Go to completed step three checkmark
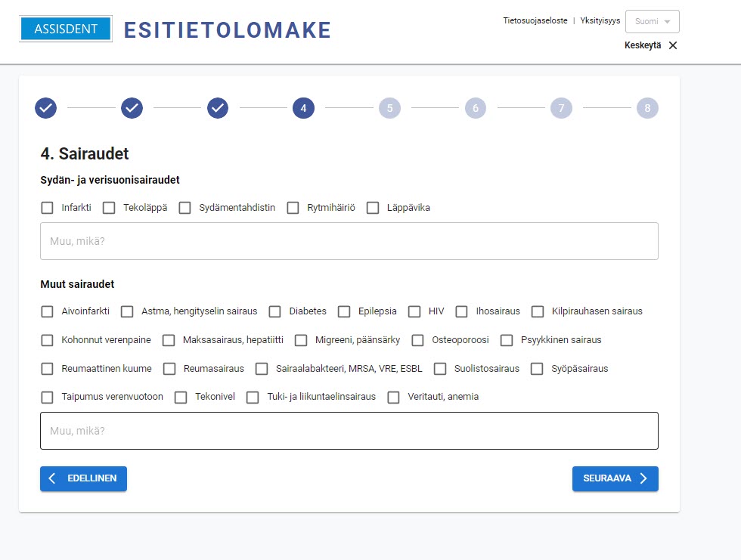The height and width of the screenshot is (560, 741). [x=218, y=108]
